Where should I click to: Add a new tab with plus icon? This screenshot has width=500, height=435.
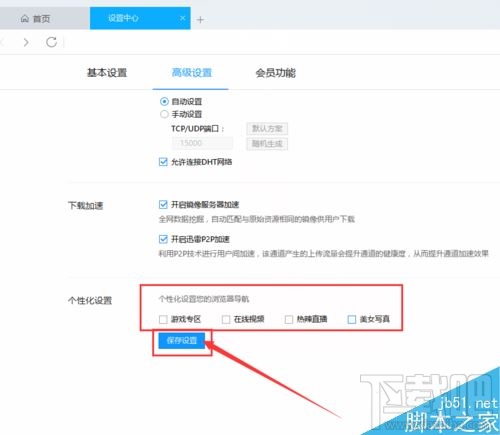click(x=200, y=20)
